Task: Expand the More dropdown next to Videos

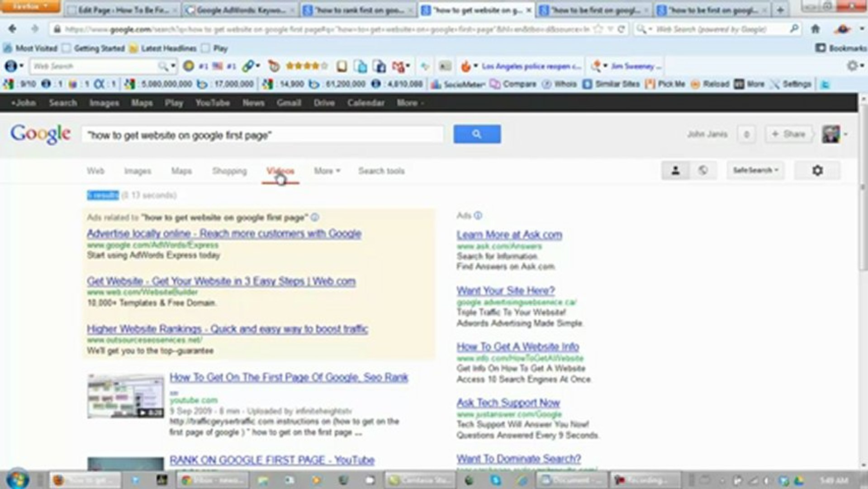Action: click(327, 171)
